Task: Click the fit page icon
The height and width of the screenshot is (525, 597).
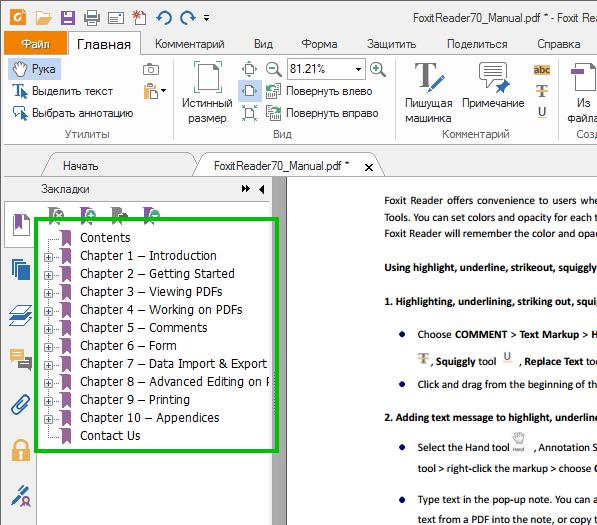Action: click(249, 69)
